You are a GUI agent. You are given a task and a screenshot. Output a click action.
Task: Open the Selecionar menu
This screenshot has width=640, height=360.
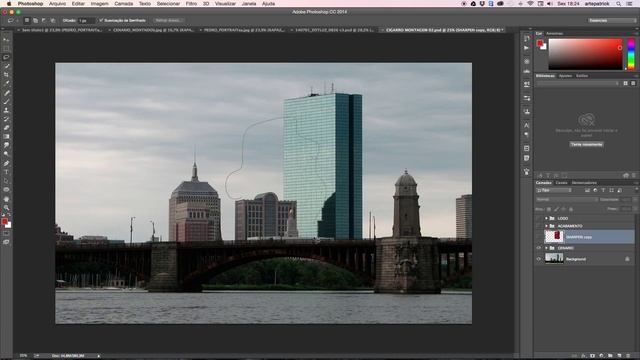point(168,3)
